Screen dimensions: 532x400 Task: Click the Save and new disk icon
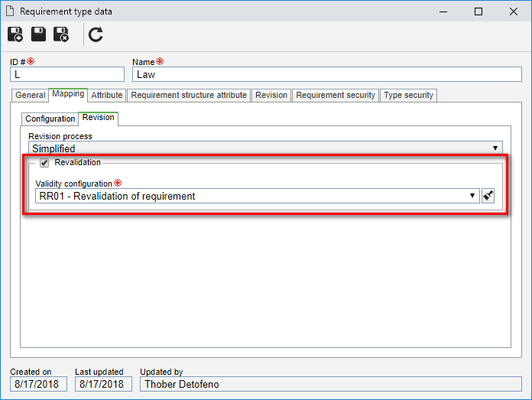click(15, 34)
